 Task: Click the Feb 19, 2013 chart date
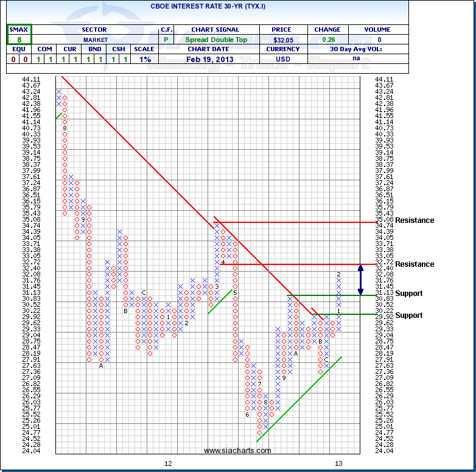215,59
